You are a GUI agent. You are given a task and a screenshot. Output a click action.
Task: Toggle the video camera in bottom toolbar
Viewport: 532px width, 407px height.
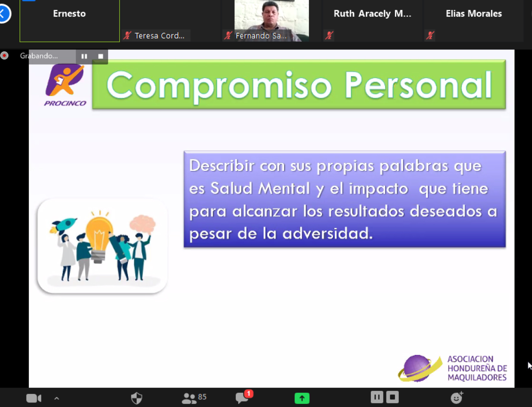[34, 398]
